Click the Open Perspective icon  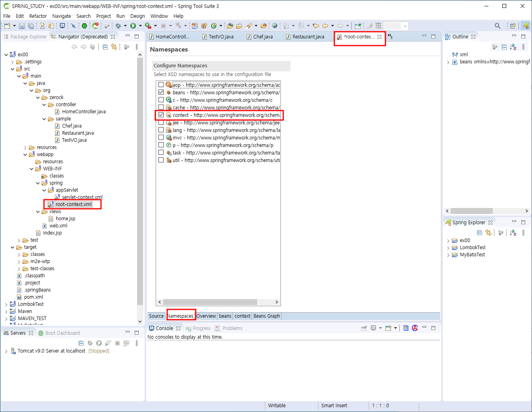click(513, 26)
